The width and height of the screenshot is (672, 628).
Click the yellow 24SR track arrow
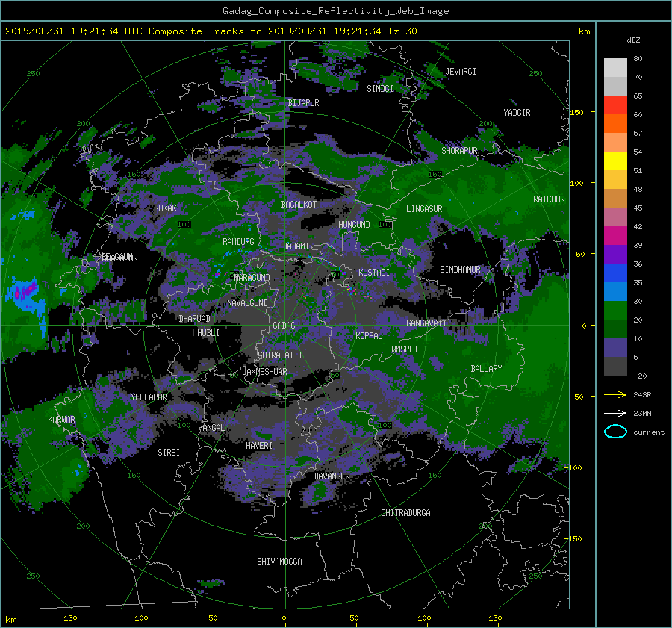pyautogui.click(x=615, y=394)
